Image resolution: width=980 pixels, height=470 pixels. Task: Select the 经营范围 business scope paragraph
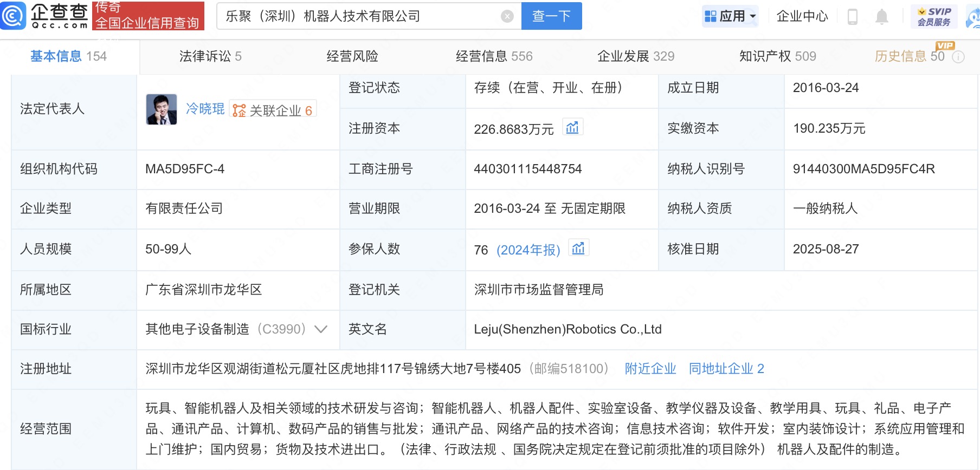coord(555,429)
